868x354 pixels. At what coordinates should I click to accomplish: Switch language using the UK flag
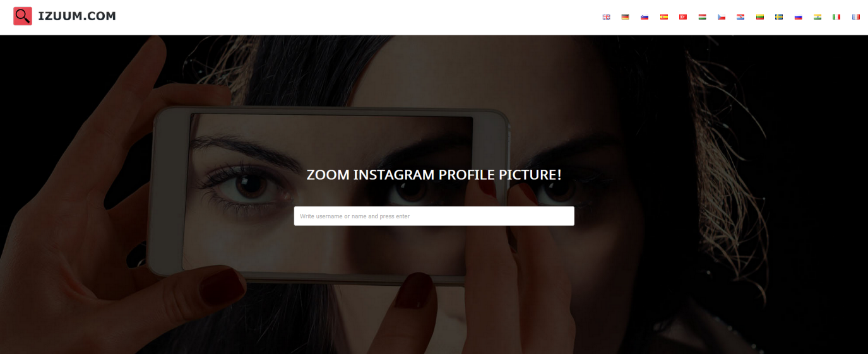pyautogui.click(x=607, y=17)
